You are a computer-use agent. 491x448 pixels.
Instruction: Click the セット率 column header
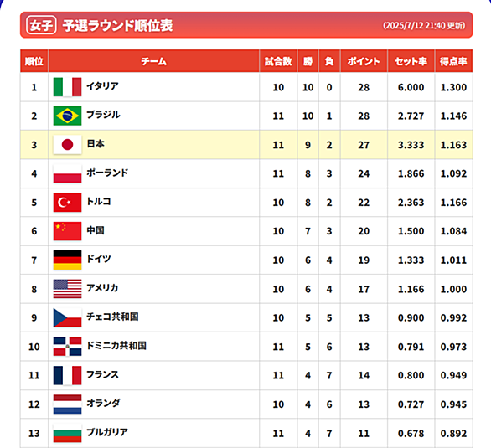pos(411,61)
